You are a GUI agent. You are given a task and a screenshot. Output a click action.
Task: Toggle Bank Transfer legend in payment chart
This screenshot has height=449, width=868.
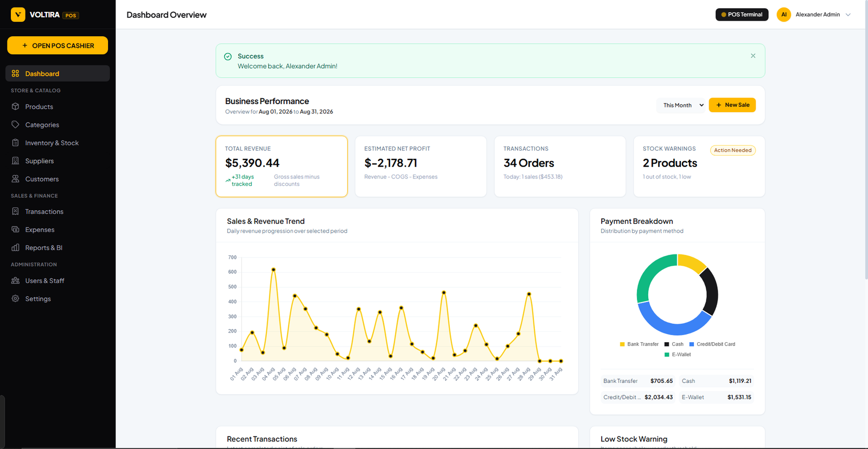[x=639, y=344]
